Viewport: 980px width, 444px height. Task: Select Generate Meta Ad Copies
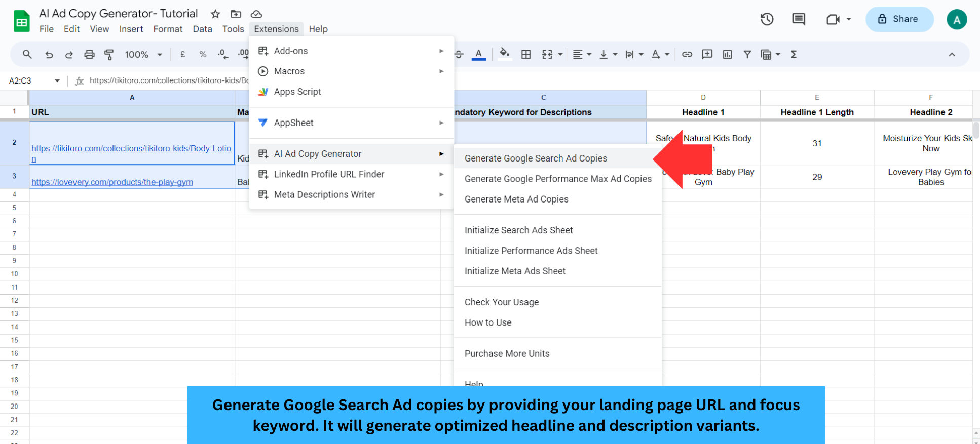(x=558, y=199)
